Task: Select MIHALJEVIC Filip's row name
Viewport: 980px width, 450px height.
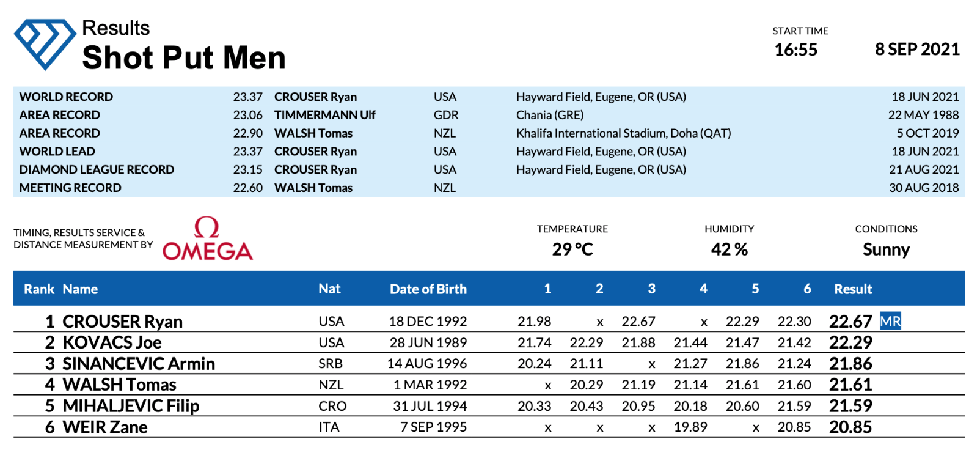Action: [x=131, y=406]
